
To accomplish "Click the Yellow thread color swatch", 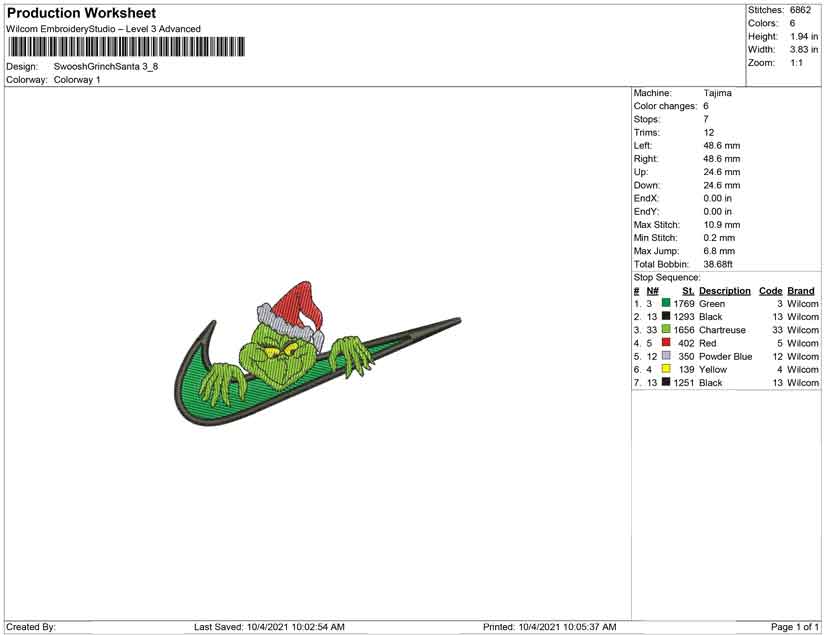I will [x=666, y=369].
